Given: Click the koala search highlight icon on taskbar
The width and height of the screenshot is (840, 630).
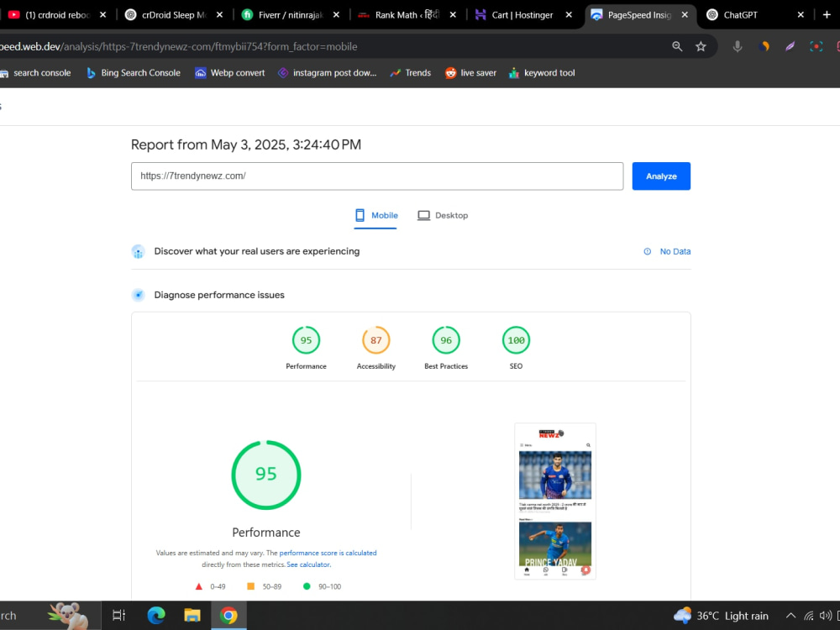Looking at the screenshot, I should 69,615.
